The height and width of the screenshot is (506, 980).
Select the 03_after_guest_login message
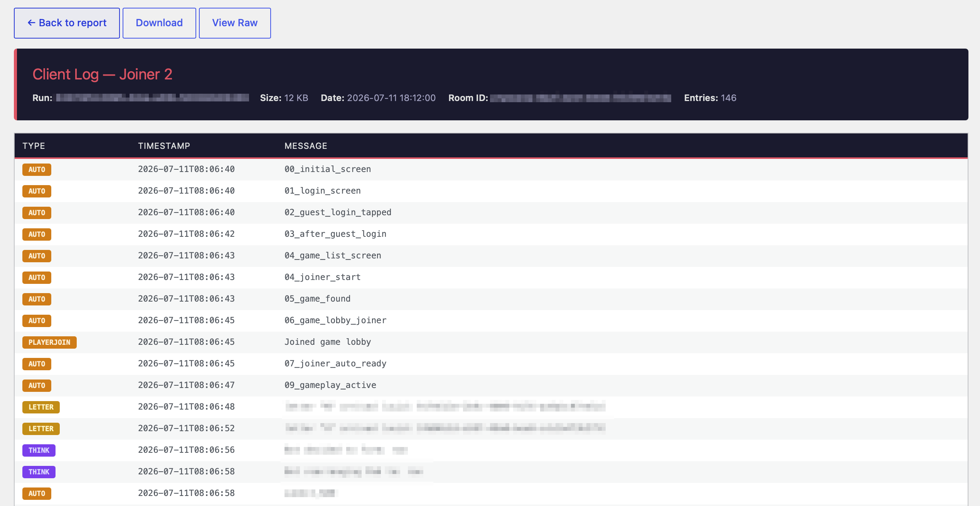click(335, 234)
